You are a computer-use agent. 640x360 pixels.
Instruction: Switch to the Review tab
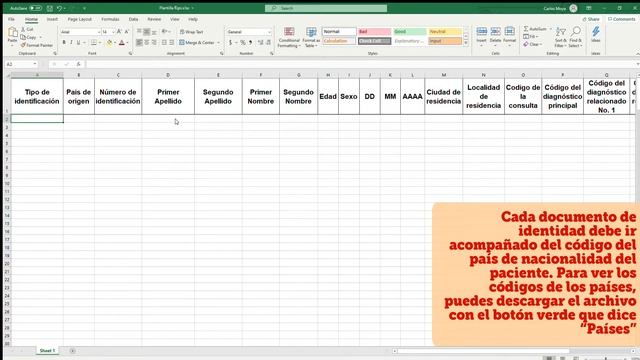click(154, 19)
